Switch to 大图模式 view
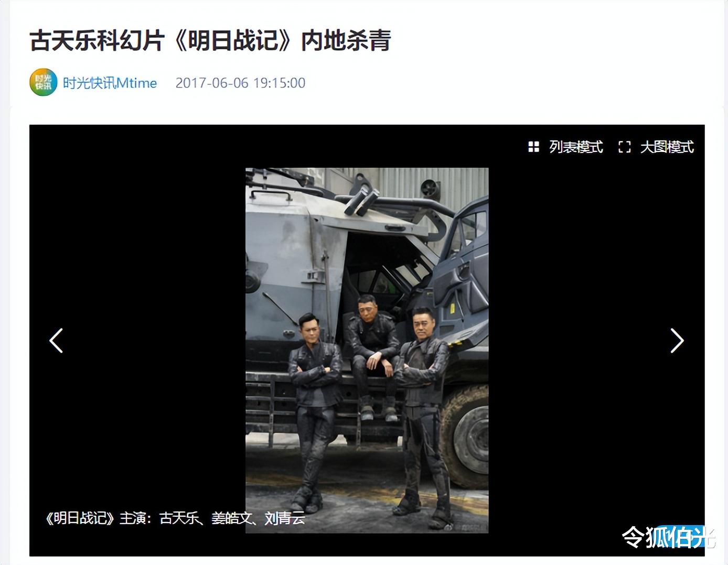Viewport: 728px width, 565px height. tap(667, 147)
